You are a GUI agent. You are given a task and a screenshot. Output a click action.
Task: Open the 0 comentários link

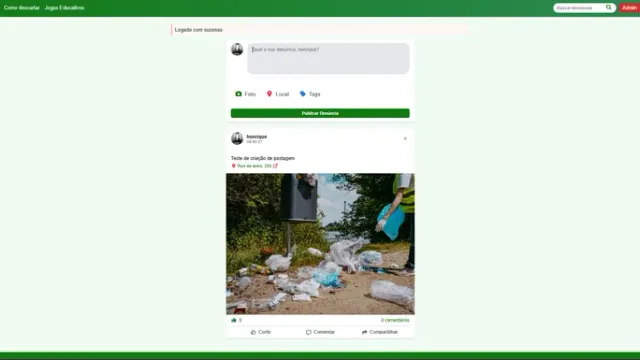click(395, 320)
